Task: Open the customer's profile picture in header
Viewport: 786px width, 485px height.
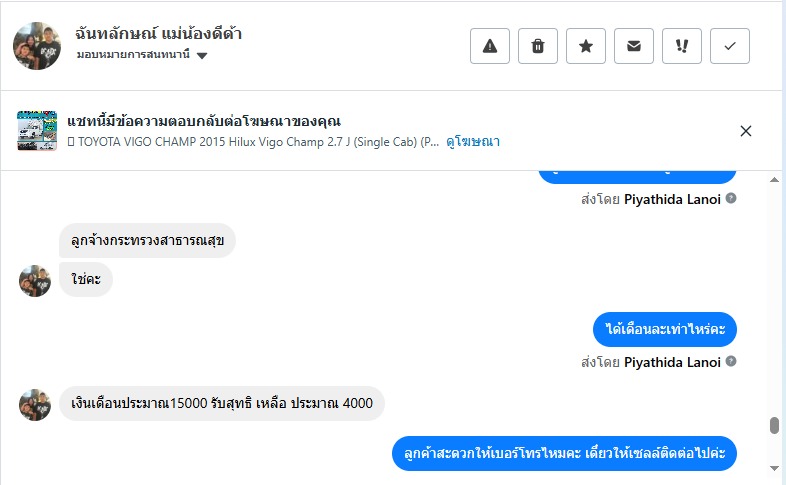Action: pyautogui.click(x=37, y=46)
